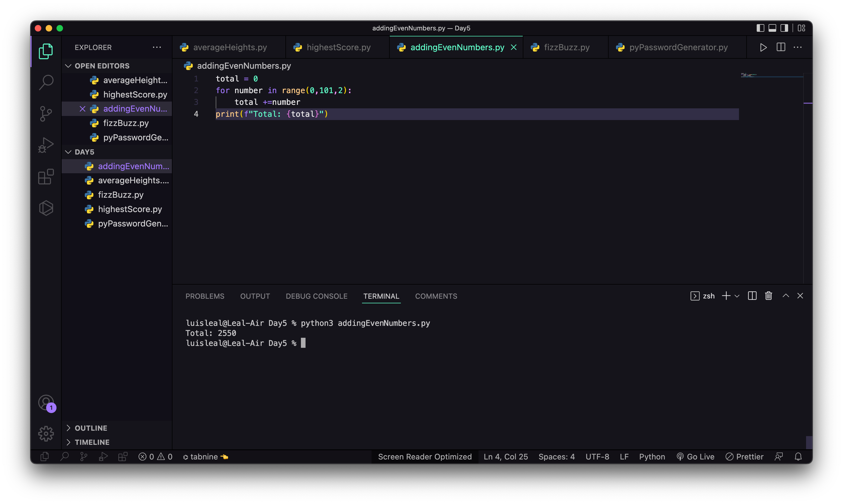Image resolution: width=843 pixels, height=504 pixels.
Task: Click the Python language mode indicator
Action: pos(652,457)
